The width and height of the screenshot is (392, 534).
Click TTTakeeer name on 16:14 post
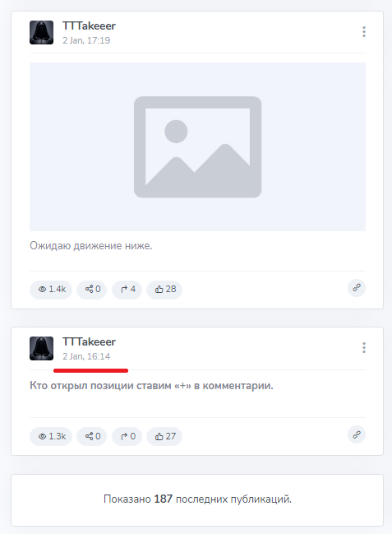pos(89,342)
